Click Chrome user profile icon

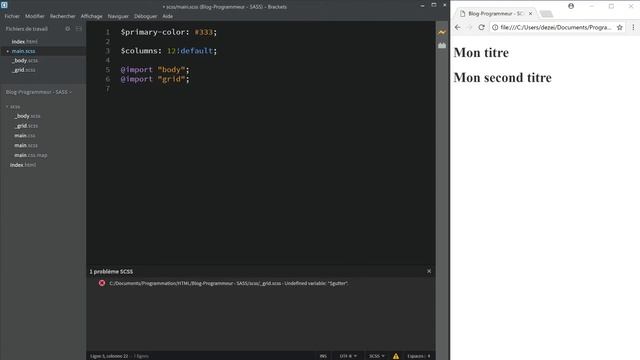(x=571, y=6)
